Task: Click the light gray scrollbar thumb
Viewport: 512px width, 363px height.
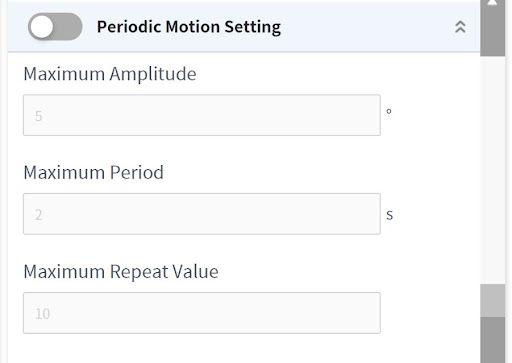Action: 492,300
